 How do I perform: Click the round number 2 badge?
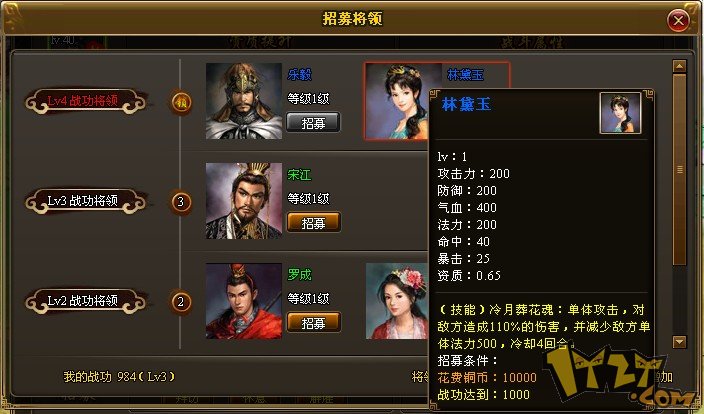(x=180, y=302)
